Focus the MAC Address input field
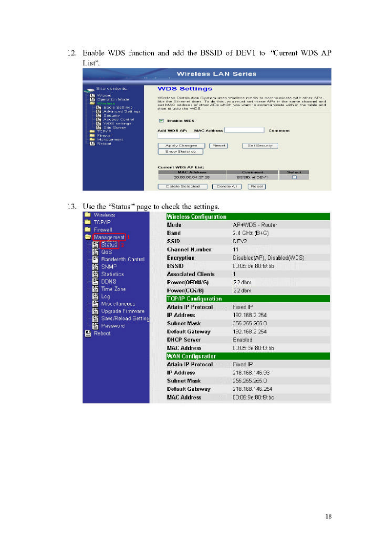The width and height of the screenshot is (392, 553). 244,130
